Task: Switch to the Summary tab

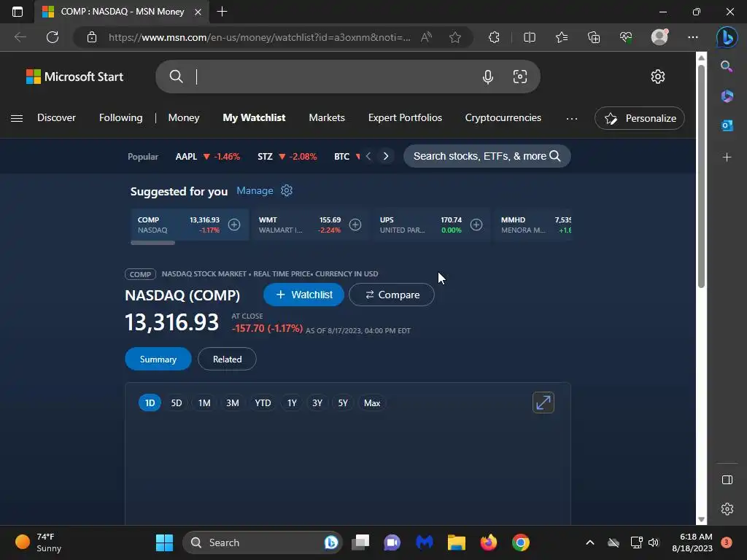Action: coord(158,359)
